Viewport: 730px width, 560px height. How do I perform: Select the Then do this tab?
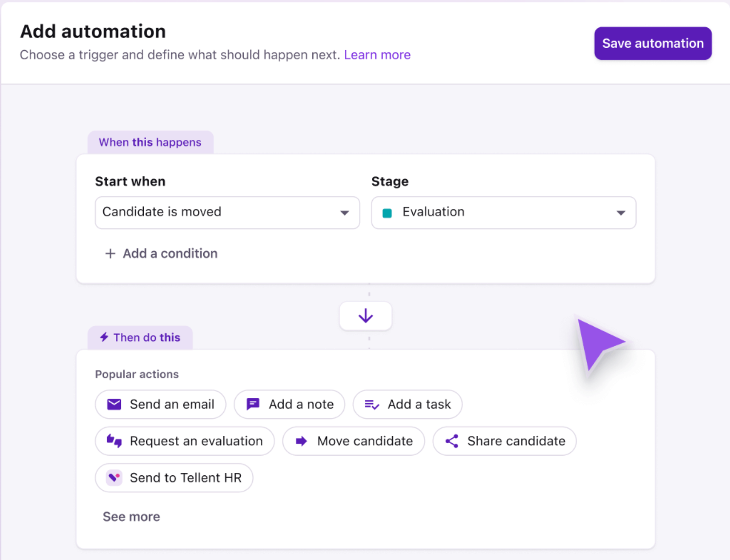(x=140, y=337)
